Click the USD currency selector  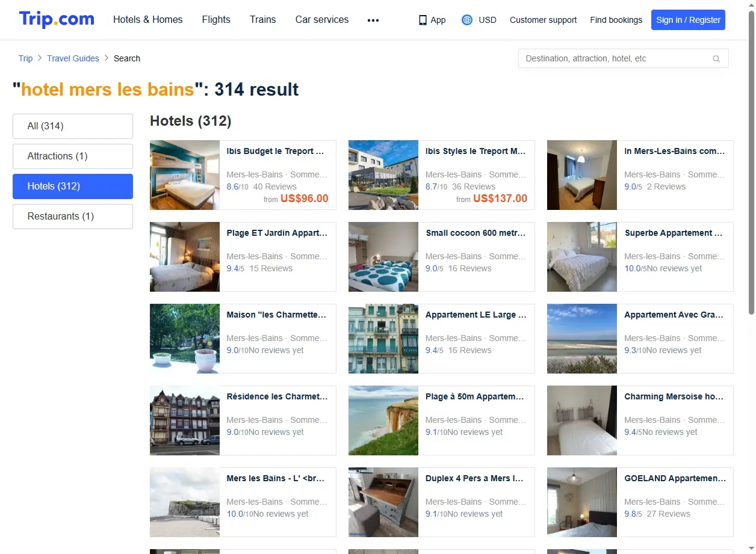click(x=488, y=20)
